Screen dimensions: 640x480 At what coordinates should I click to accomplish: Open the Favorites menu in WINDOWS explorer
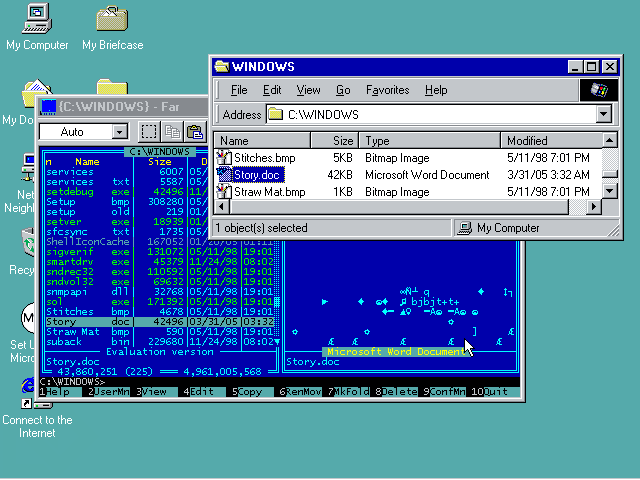coord(387,90)
